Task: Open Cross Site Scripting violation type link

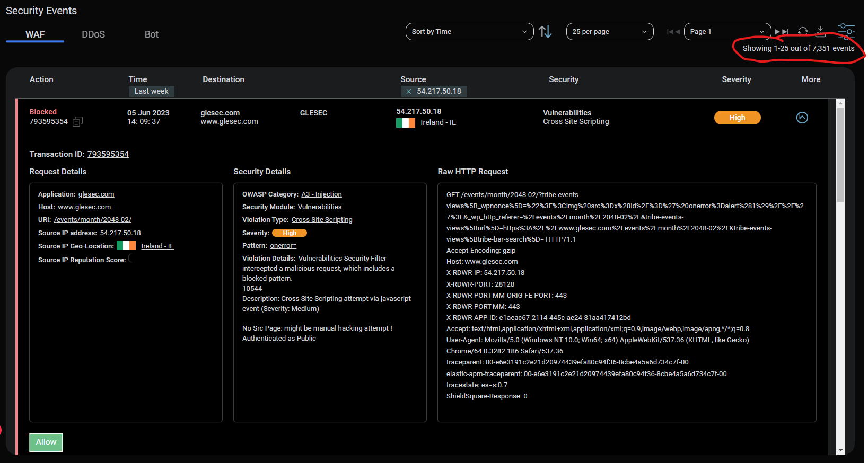Action: 322,220
